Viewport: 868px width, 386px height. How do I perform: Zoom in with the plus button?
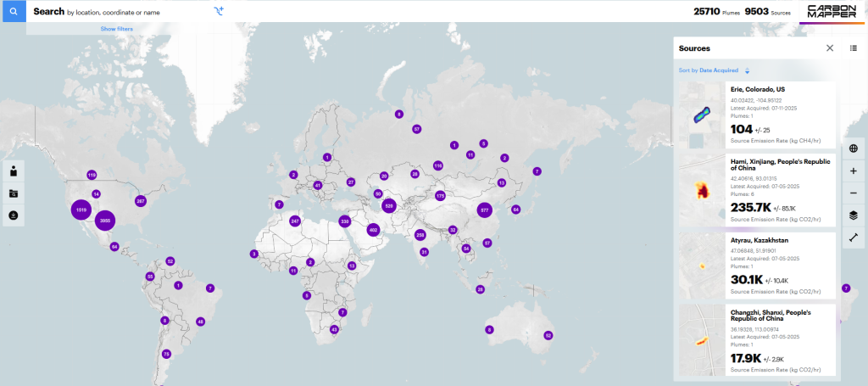coord(853,171)
